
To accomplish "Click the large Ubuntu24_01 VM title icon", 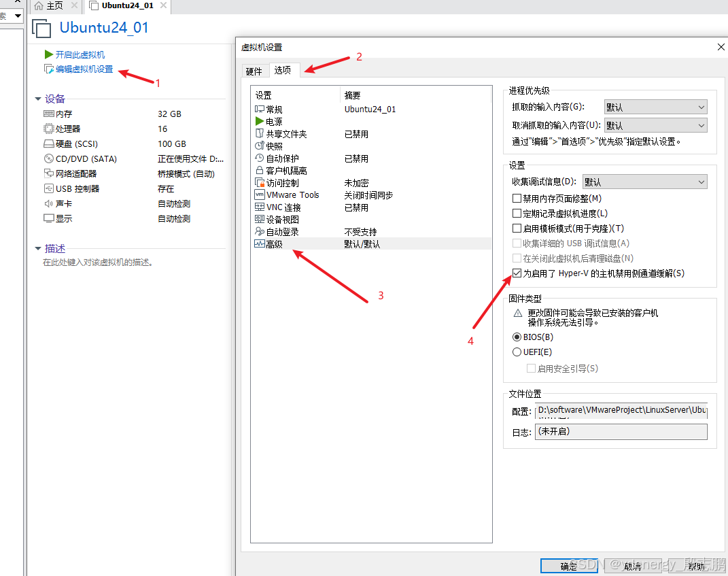I will pos(41,29).
